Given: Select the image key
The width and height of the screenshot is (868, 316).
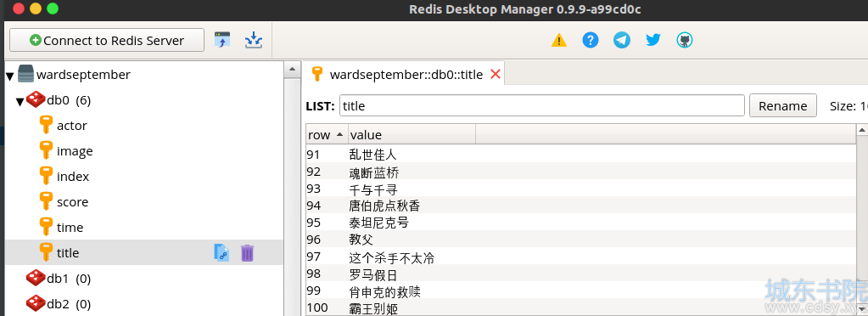Looking at the screenshot, I should point(75,151).
